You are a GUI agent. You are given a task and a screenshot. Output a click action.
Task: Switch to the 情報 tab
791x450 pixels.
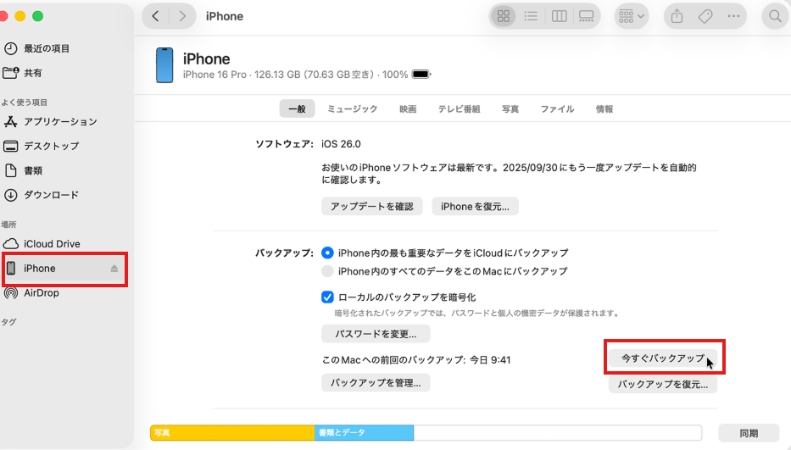(x=604, y=109)
